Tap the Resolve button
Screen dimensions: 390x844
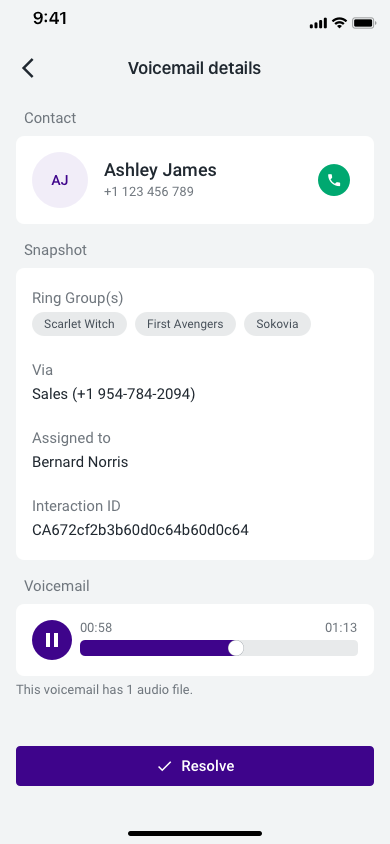[x=195, y=766]
